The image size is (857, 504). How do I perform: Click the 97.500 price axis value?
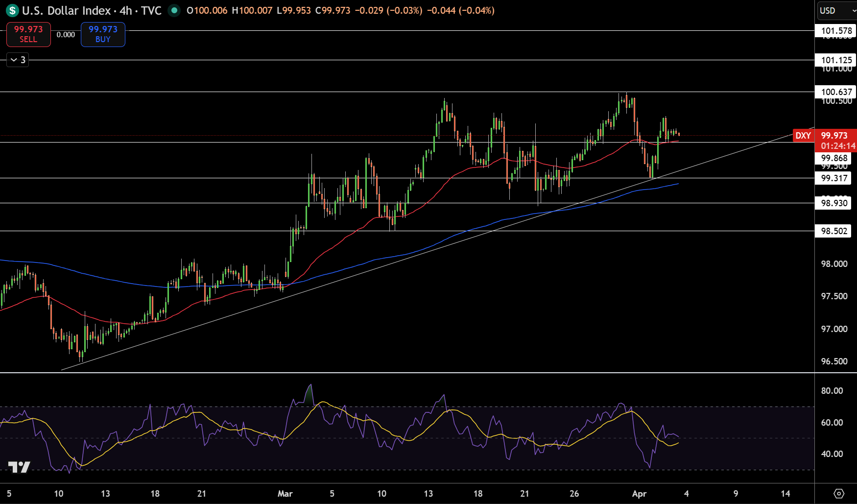coord(834,296)
